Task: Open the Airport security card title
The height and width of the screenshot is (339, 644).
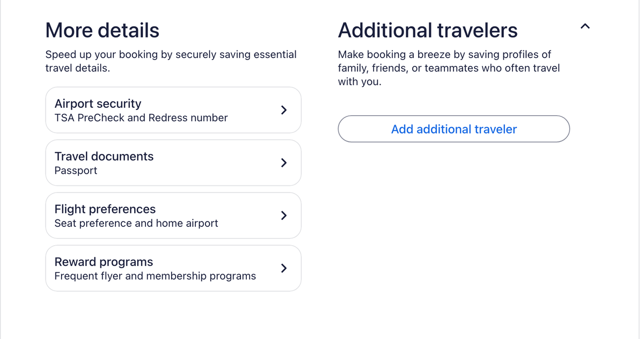Action: click(x=98, y=104)
